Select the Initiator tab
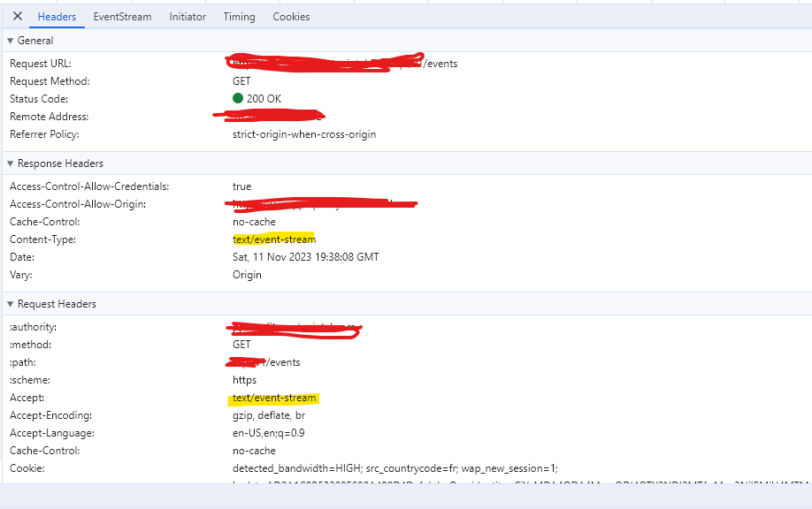The width and height of the screenshot is (812, 509). click(x=187, y=16)
